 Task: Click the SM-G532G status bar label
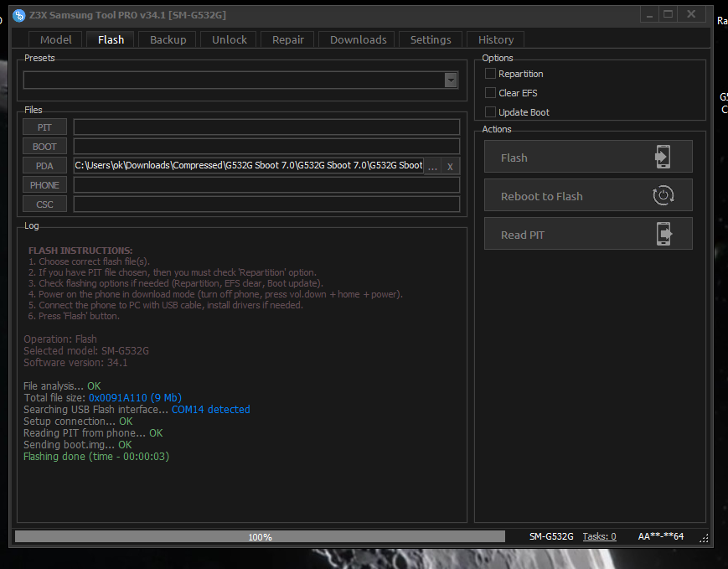[551, 536]
